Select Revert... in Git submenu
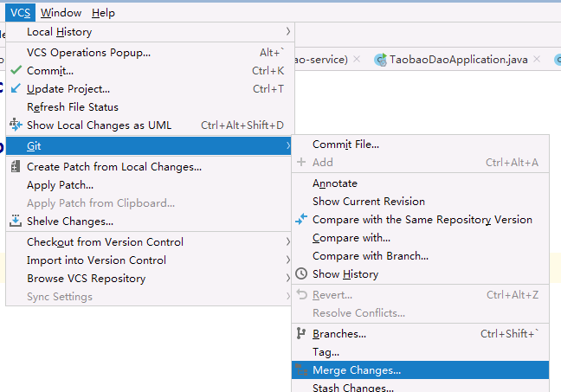This screenshot has width=561, height=392. point(421,295)
